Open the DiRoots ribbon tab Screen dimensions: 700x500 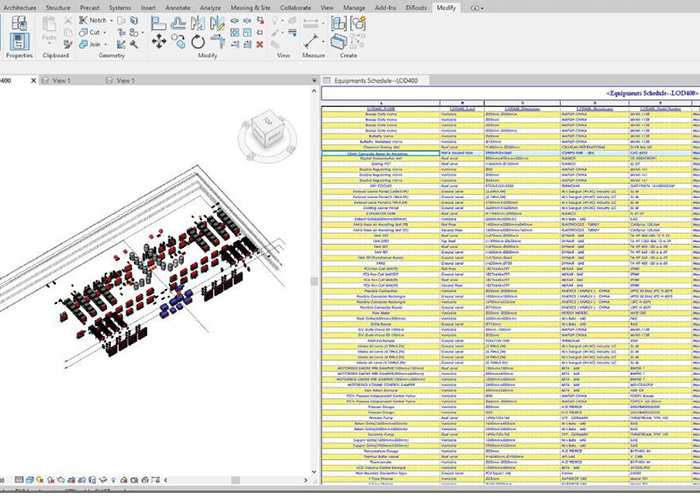[x=416, y=8]
